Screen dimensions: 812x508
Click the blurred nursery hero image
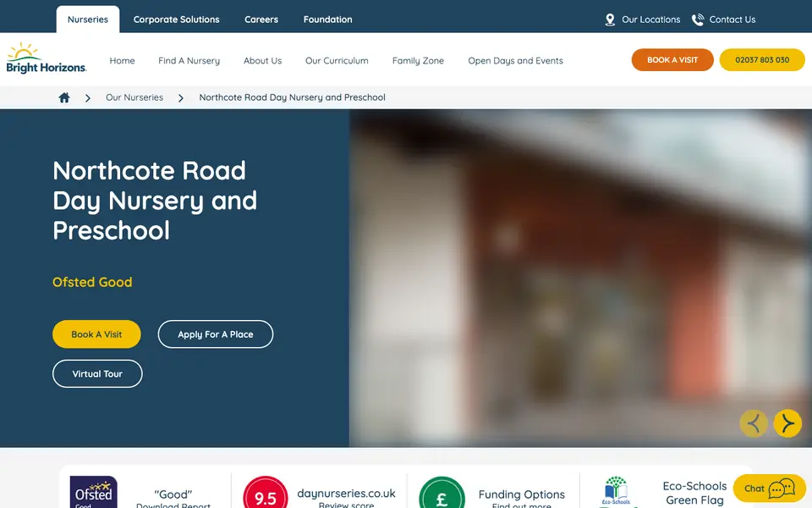(580, 279)
